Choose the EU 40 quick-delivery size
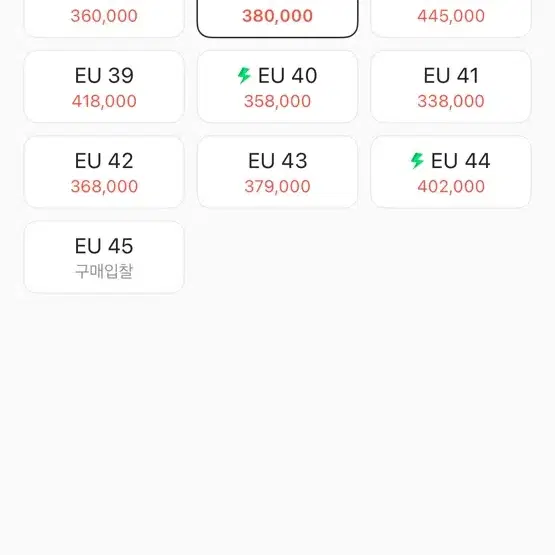This screenshot has height=555, width=555. pos(278,87)
